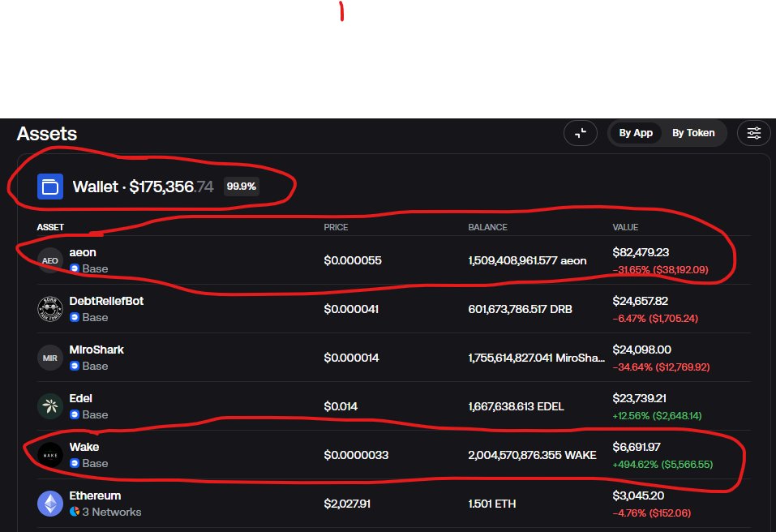Click the VALUE column header
Viewport: 776px width, 532px height.
click(x=625, y=227)
